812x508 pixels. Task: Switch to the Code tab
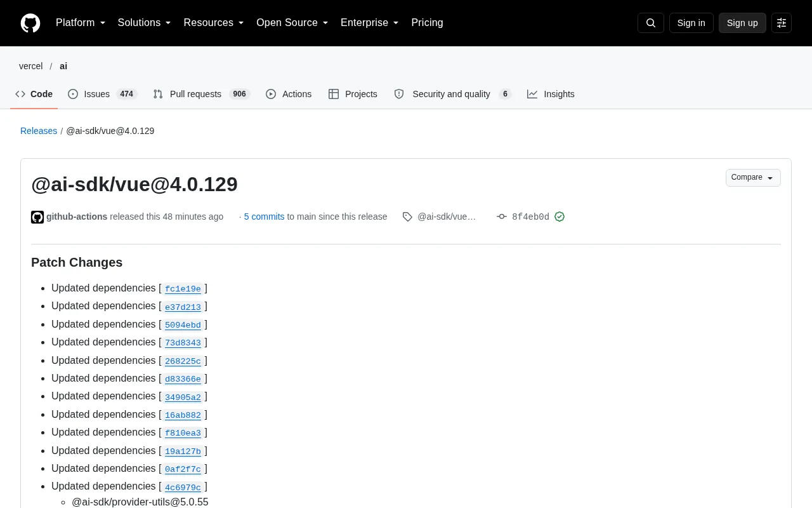pos(34,94)
